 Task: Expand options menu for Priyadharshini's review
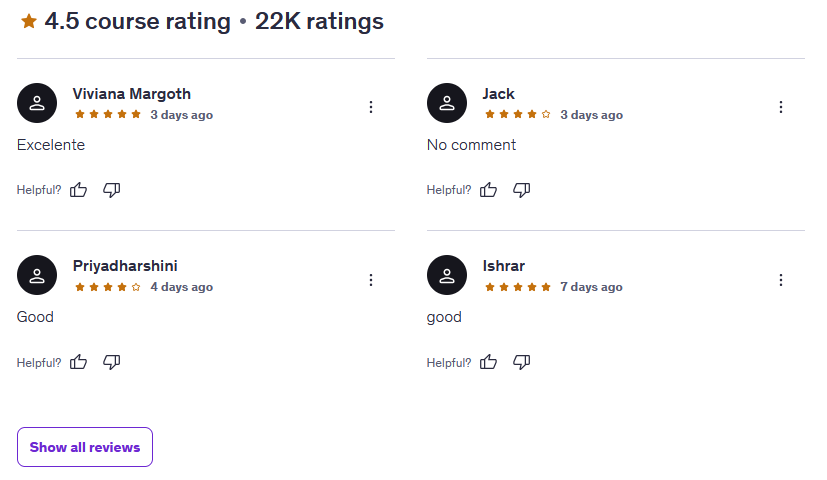coord(371,280)
